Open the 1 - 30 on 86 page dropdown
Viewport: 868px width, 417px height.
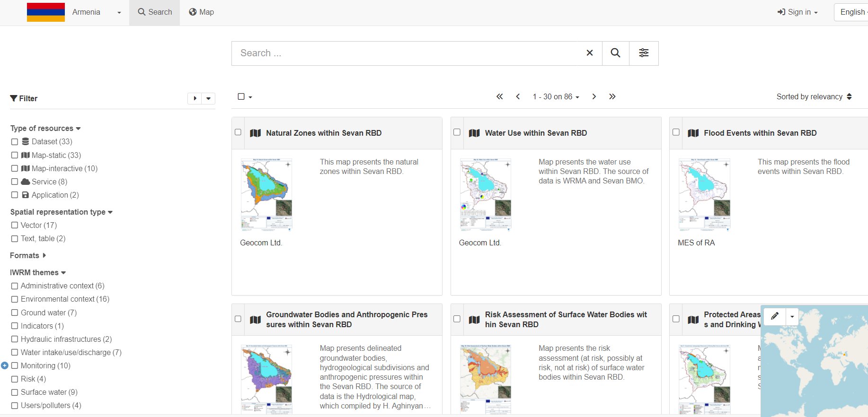pos(556,96)
